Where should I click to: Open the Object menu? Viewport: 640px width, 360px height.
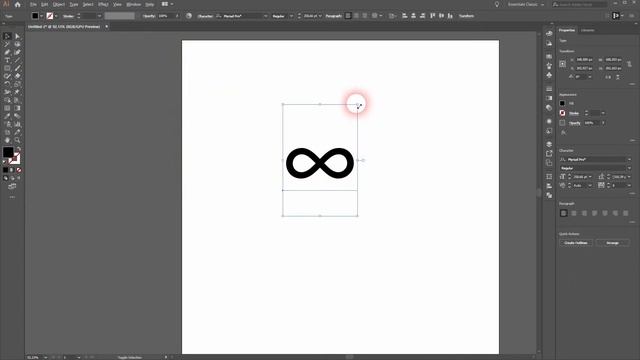point(59,4)
